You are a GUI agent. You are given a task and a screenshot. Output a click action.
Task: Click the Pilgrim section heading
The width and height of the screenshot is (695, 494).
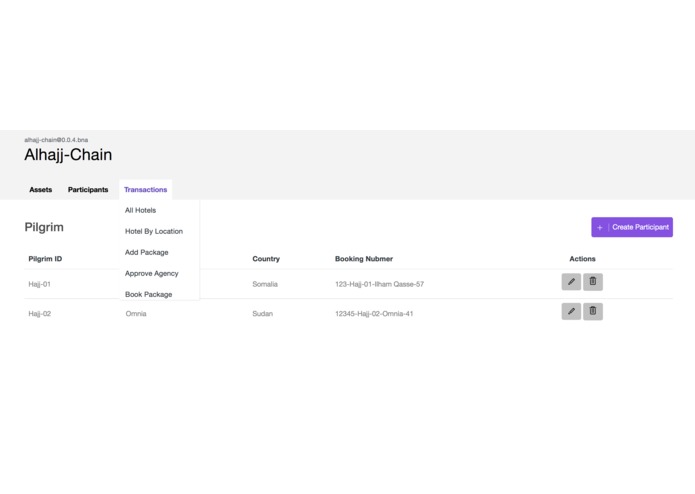[44, 227]
